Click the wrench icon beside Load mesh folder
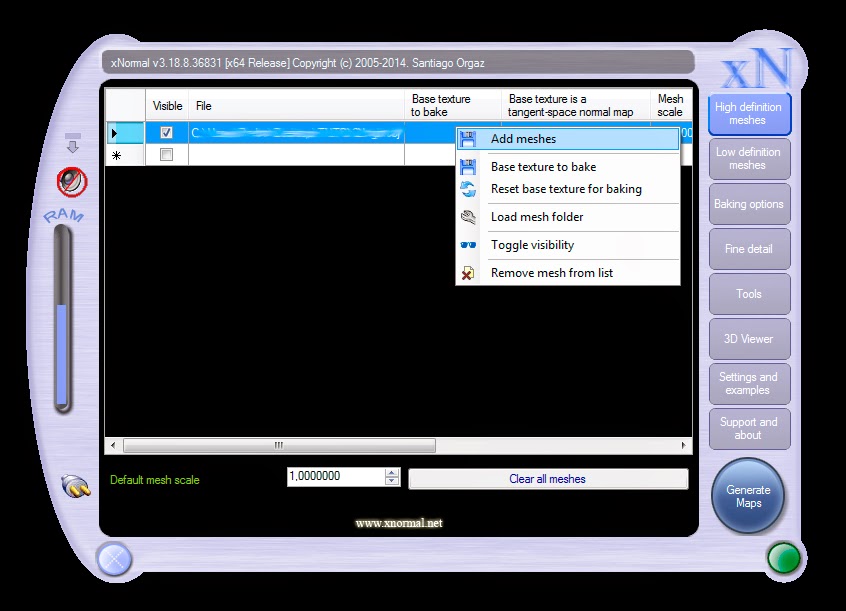Image resolution: width=846 pixels, height=611 pixels. coord(468,217)
